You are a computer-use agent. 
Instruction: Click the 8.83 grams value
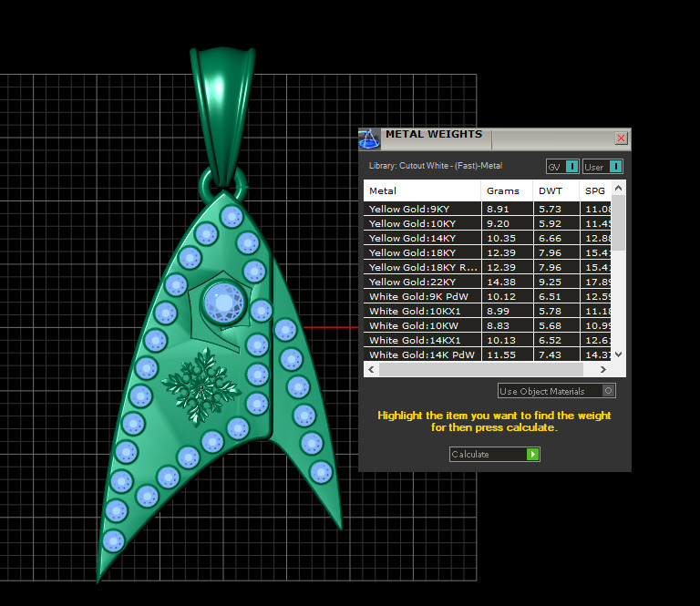click(498, 325)
